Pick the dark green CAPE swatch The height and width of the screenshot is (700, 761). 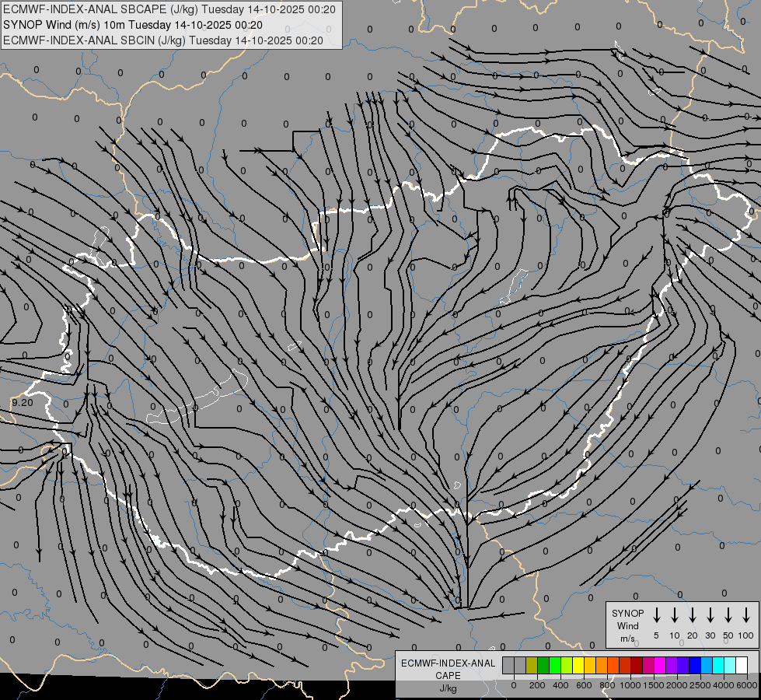543,665
